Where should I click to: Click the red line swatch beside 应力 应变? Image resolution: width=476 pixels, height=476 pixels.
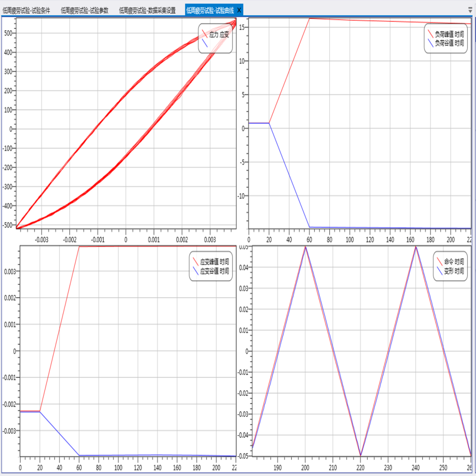pyautogui.click(x=205, y=33)
